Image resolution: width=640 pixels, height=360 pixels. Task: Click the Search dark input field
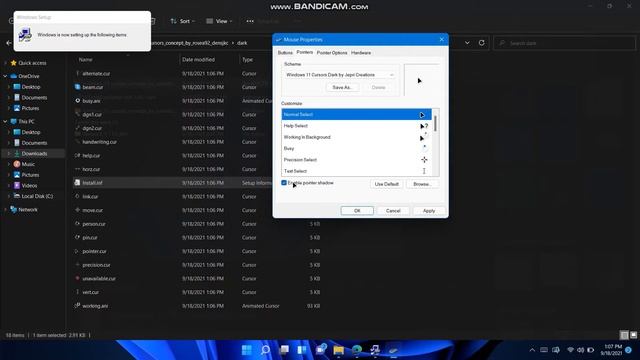click(564, 43)
